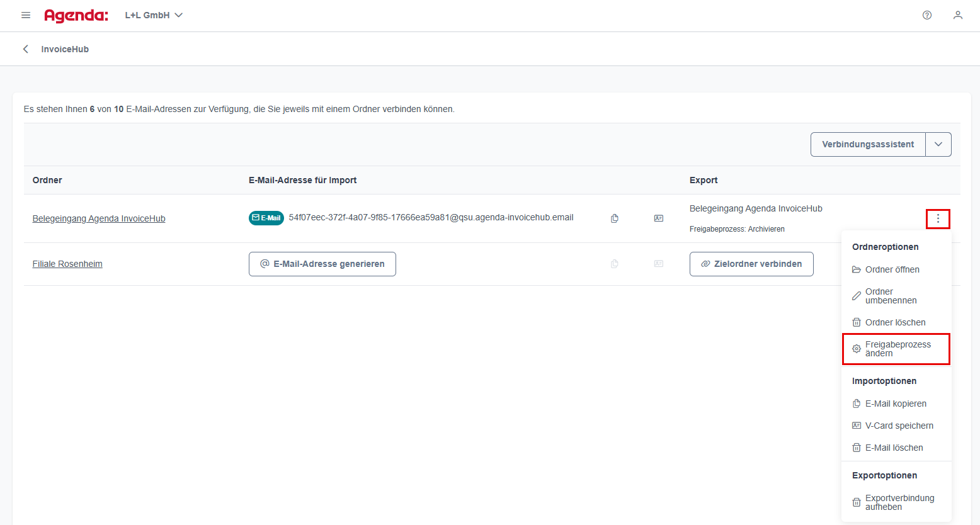This screenshot has width=980, height=525.
Task: Open the user account icon
Action: [x=958, y=15]
